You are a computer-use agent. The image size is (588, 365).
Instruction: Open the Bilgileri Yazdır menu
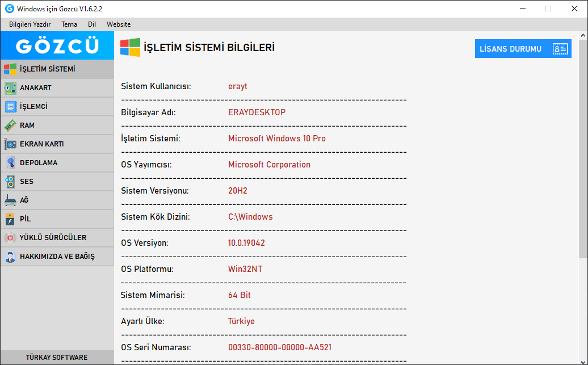[30, 24]
